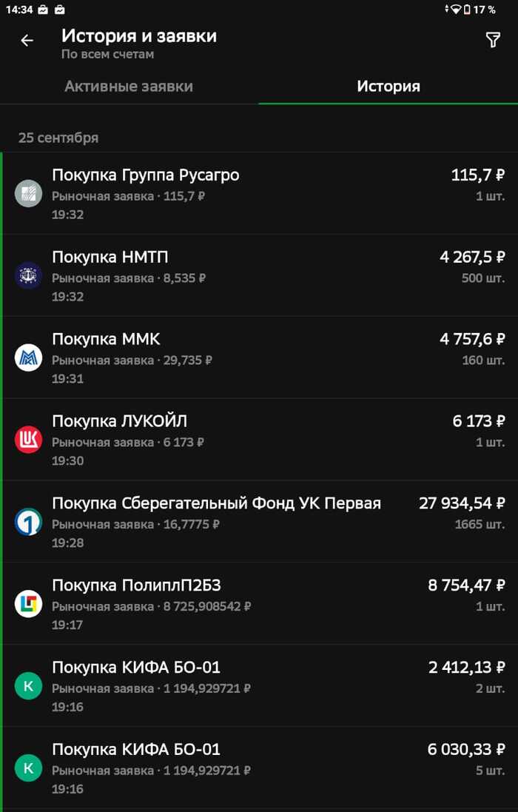Select the История tab

point(388,86)
